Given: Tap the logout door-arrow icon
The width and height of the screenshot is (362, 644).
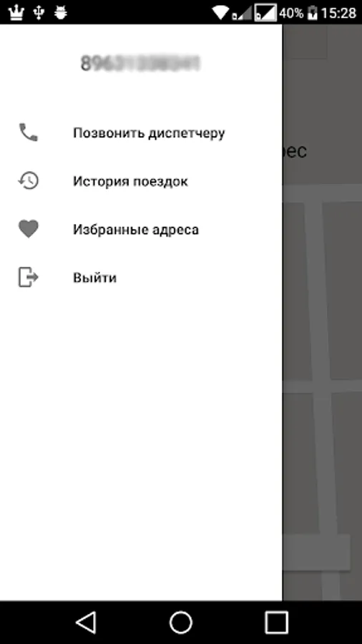Looking at the screenshot, I should click(x=29, y=277).
